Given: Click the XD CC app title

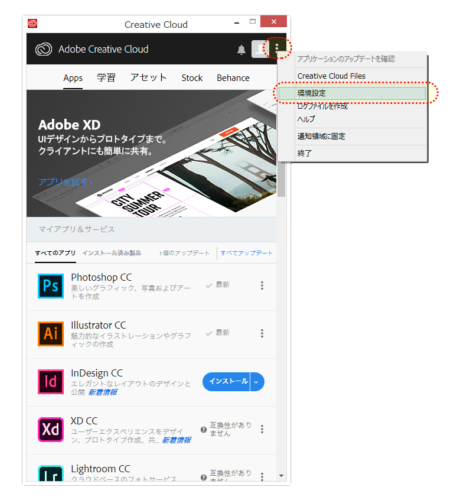Looking at the screenshot, I should coord(84,421).
